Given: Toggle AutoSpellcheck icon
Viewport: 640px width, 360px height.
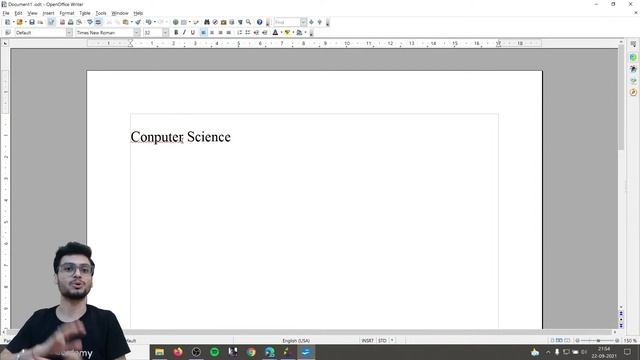Looking at the screenshot, I should (98, 22).
